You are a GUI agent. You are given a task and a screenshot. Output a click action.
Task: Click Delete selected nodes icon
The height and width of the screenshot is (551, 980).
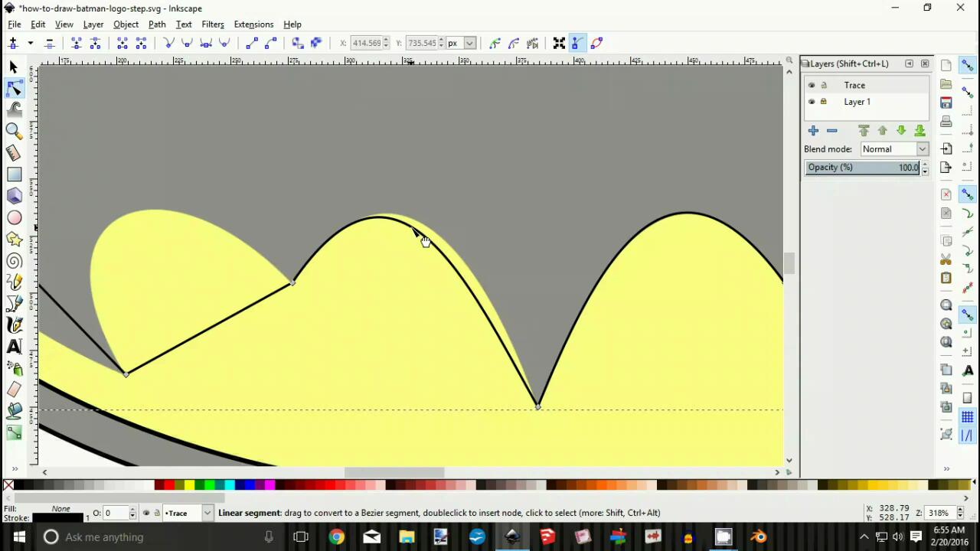coord(49,43)
